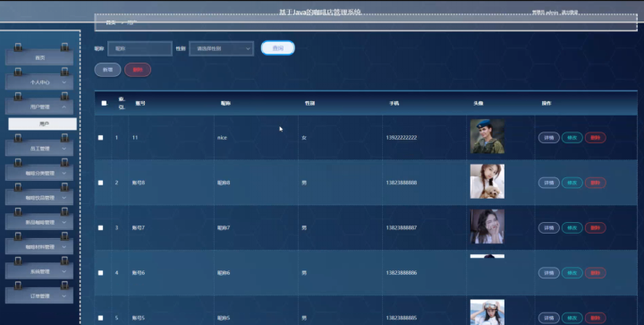Open 详情 for 账号6 row
Viewport: 644px width, 325px height.
[x=548, y=273]
